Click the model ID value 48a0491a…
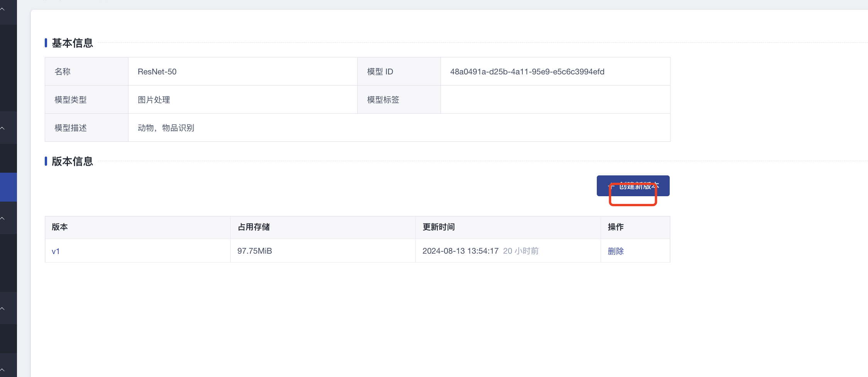The width and height of the screenshot is (868, 377). click(527, 72)
